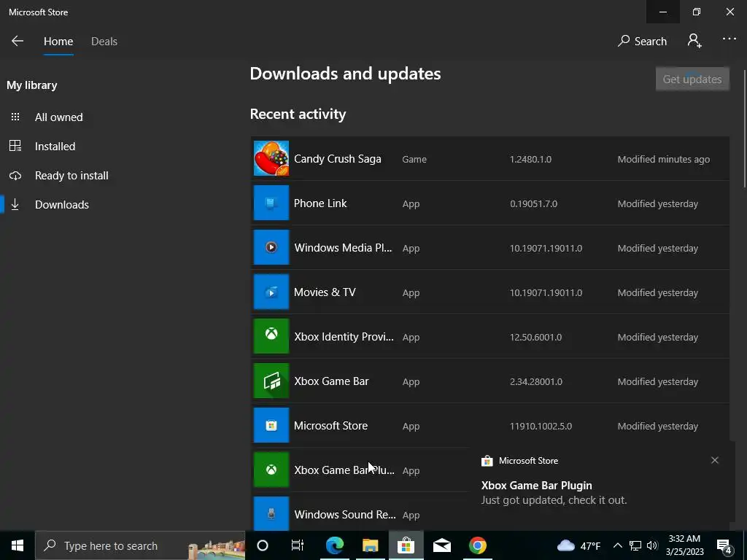747x560 pixels.
Task: Click the Xbox Game Bar Plugin app icon
Action: pos(271,470)
